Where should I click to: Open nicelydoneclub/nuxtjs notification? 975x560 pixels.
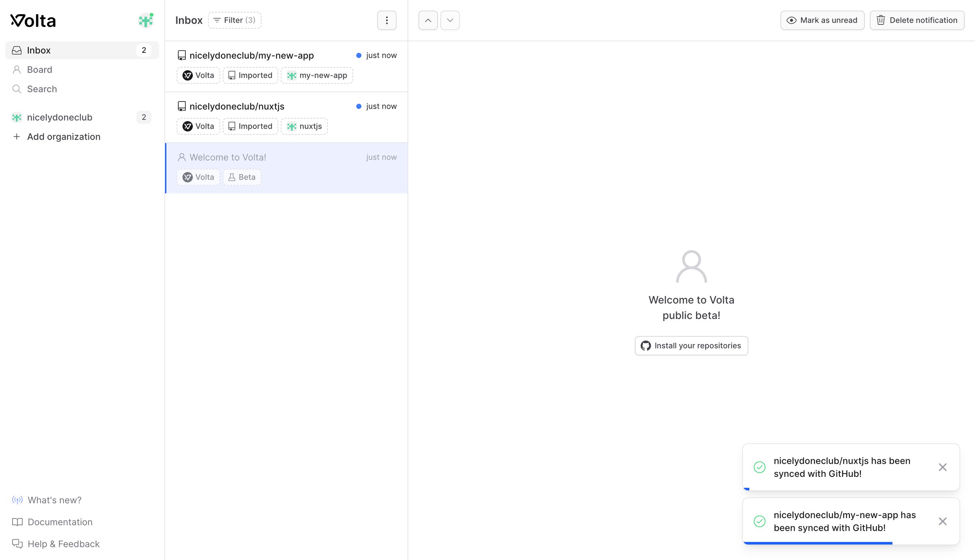286,117
